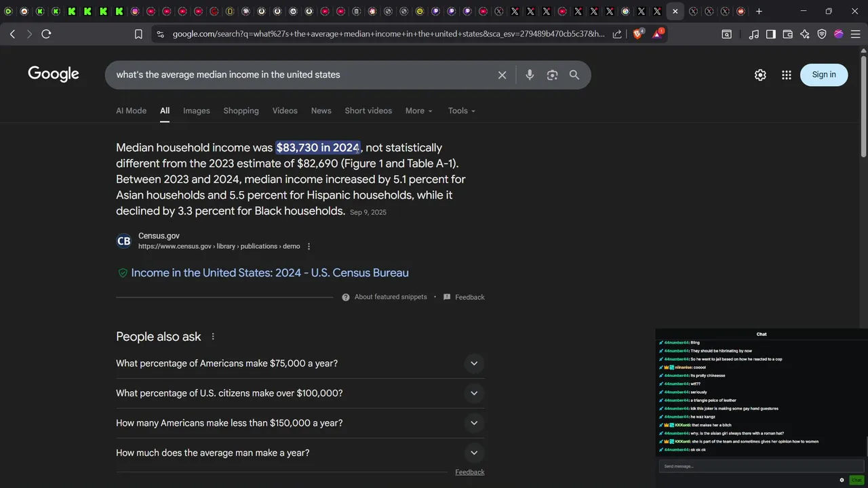Viewport: 868px width, 488px height.
Task: Open the VPN shield icon
Action: pyautogui.click(x=822, y=34)
